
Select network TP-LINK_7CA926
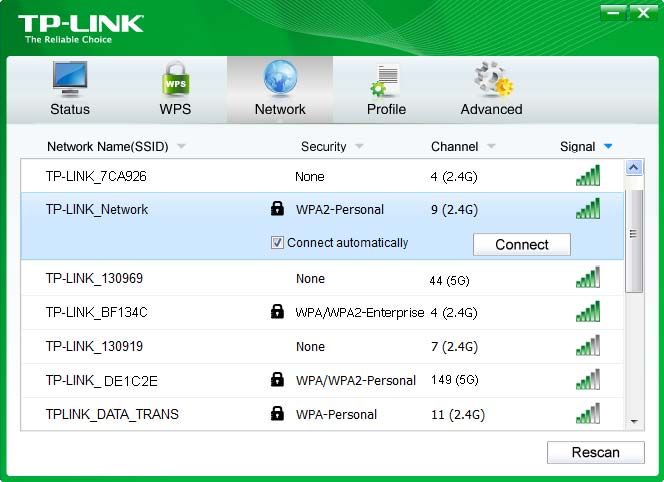coord(322,176)
